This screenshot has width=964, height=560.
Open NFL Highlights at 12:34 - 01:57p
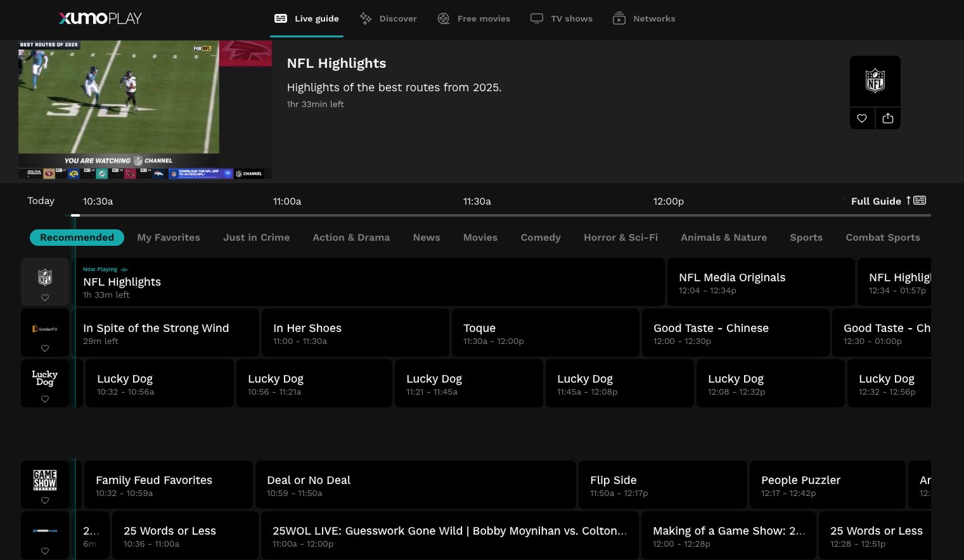coord(894,282)
